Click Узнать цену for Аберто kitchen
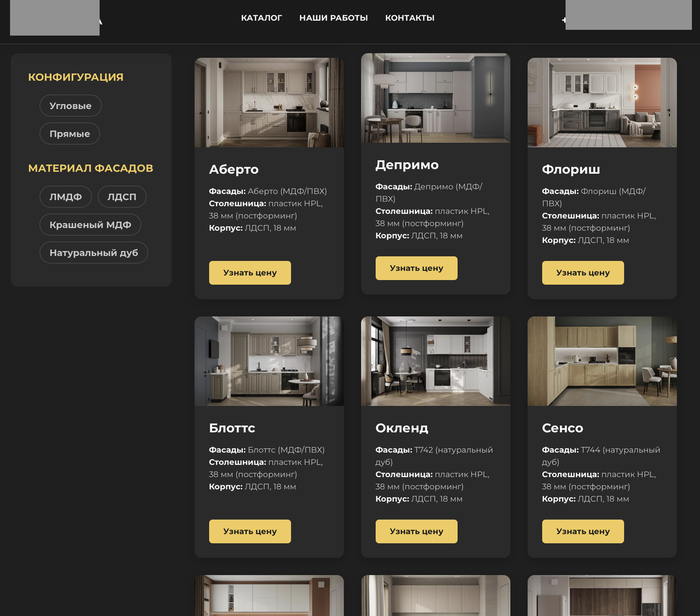This screenshot has height=616, width=700. click(250, 273)
